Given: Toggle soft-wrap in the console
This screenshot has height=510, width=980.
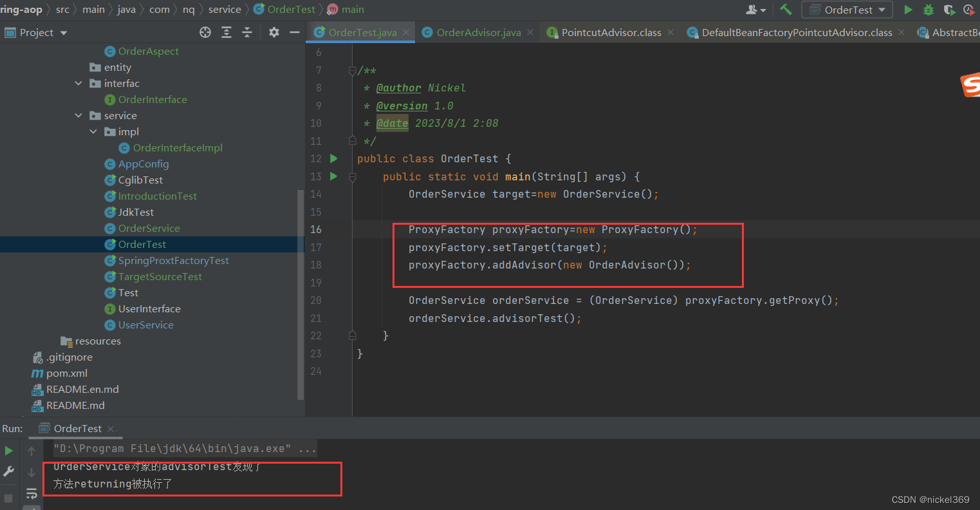Looking at the screenshot, I should (32, 493).
